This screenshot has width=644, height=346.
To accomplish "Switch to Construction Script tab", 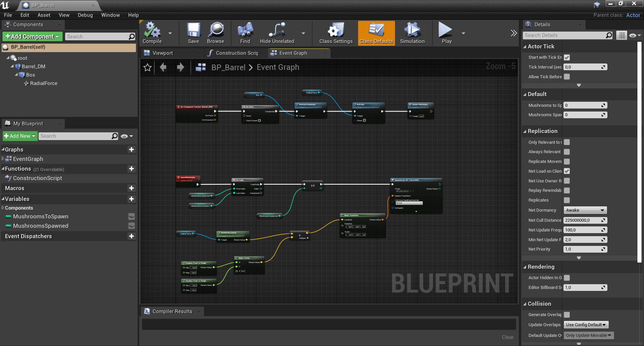I will 237,53.
